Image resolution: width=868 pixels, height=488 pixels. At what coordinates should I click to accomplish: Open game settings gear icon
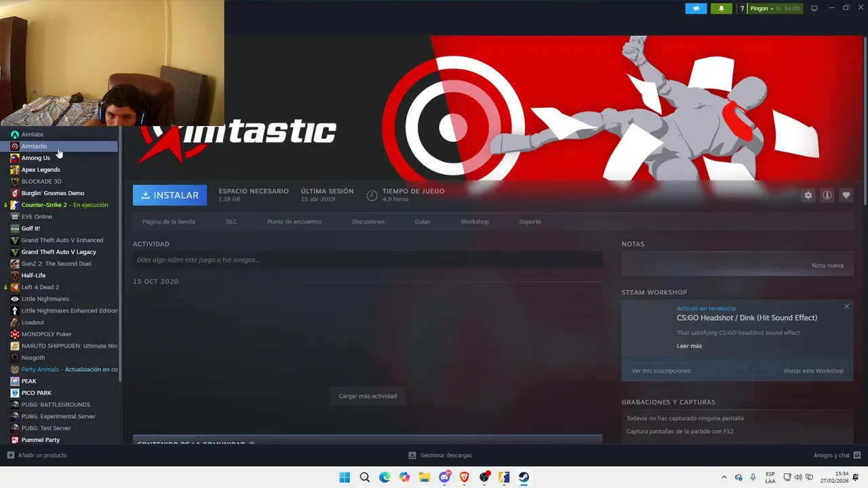tap(808, 195)
